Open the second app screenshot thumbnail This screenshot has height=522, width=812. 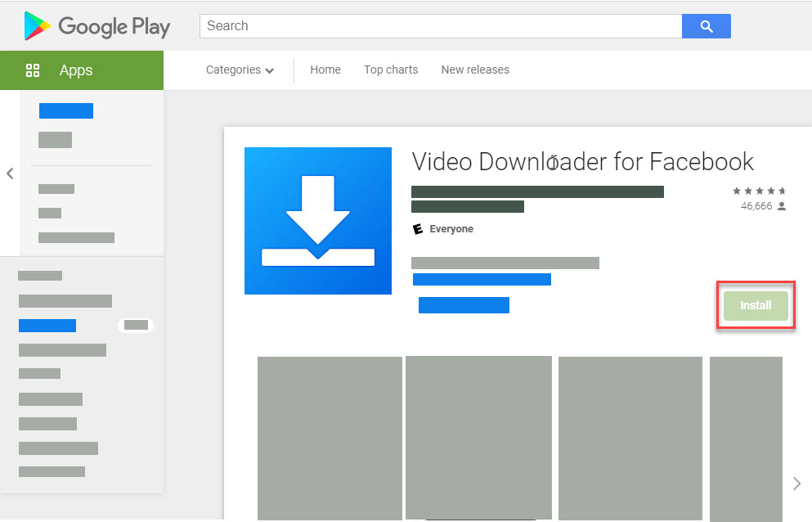click(478, 438)
